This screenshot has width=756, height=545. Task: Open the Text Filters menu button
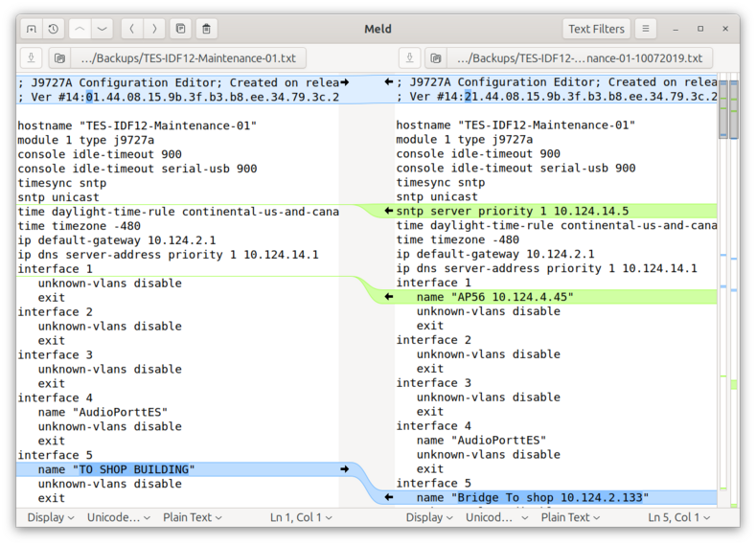pos(596,29)
